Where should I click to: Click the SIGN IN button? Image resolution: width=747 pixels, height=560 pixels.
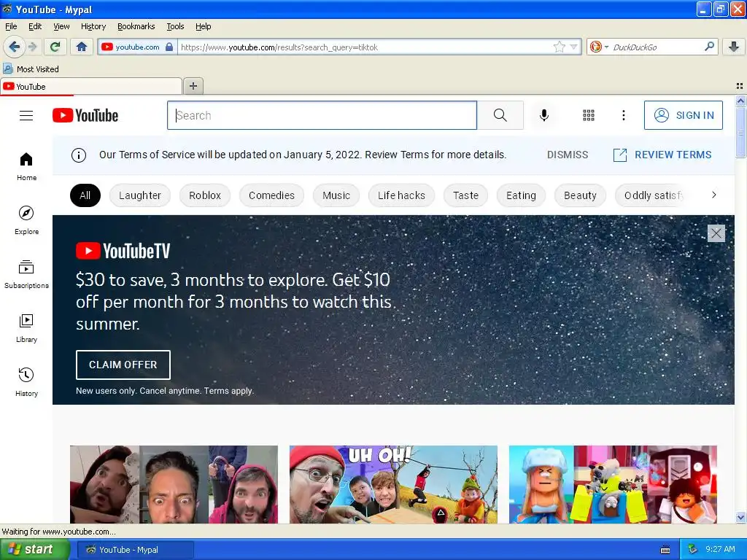coord(683,115)
